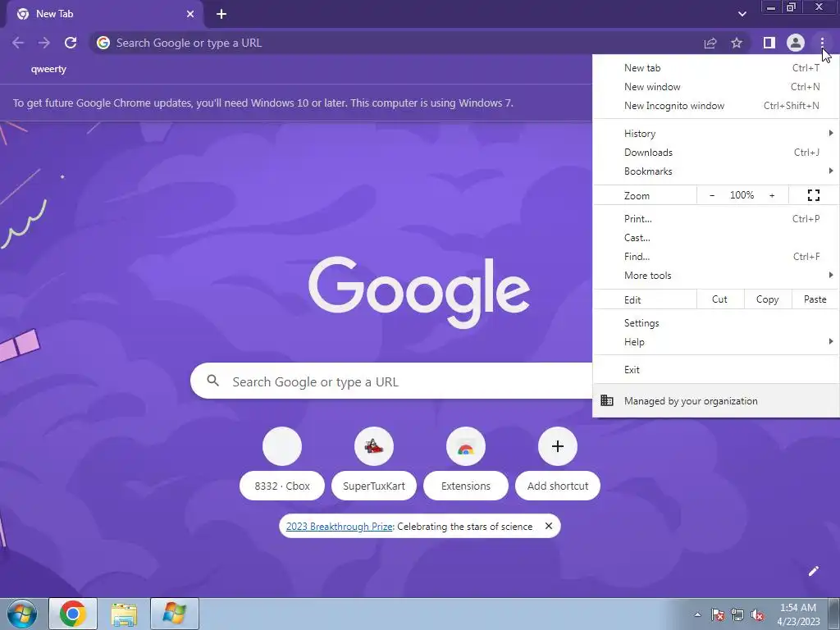Open Action Center flag tray icon
The width and height of the screenshot is (840, 630).
tap(718, 614)
